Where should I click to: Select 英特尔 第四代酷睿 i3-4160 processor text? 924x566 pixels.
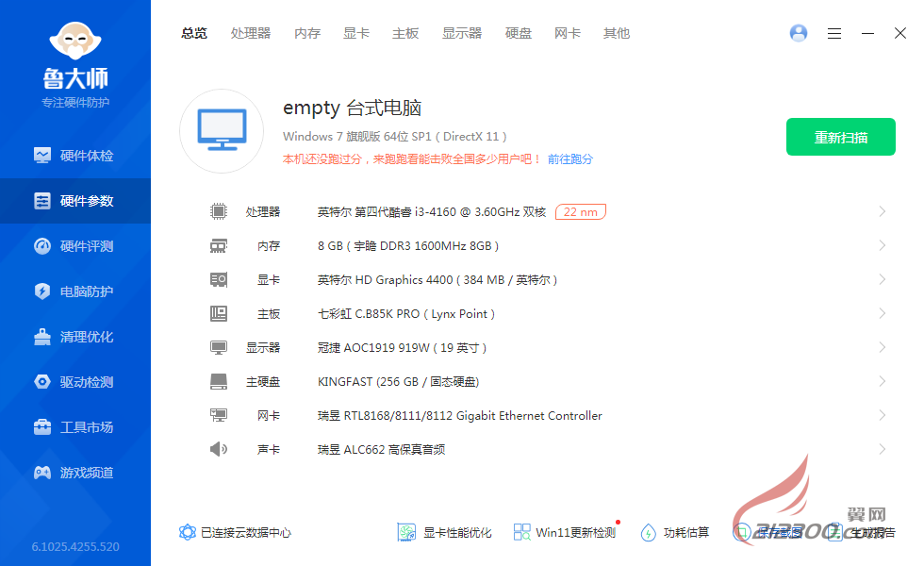pyautogui.click(x=432, y=211)
